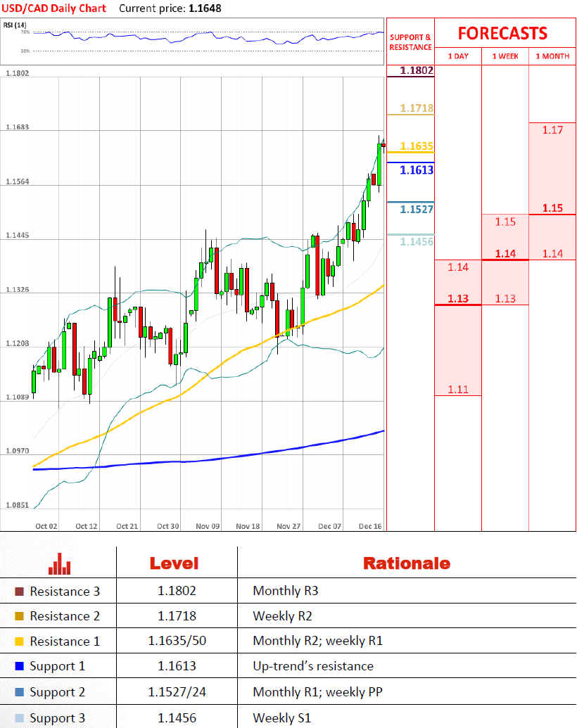The height and width of the screenshot is (728, 577).
Task: Click the Resistance 1 yellow color swatch
Action: pyautogui.click(x=19, y=641)
